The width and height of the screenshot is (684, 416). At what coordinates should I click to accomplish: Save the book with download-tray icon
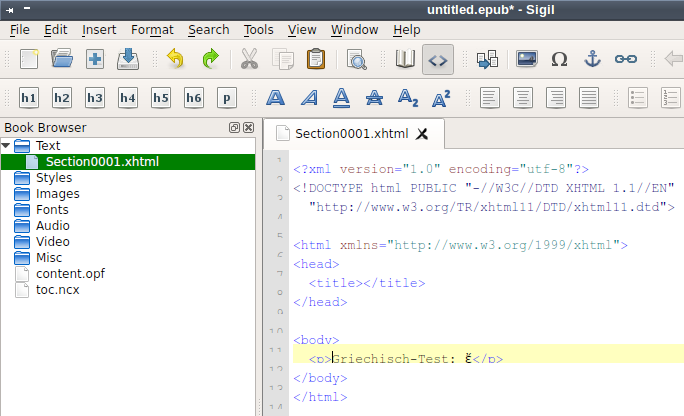(128, 59)
